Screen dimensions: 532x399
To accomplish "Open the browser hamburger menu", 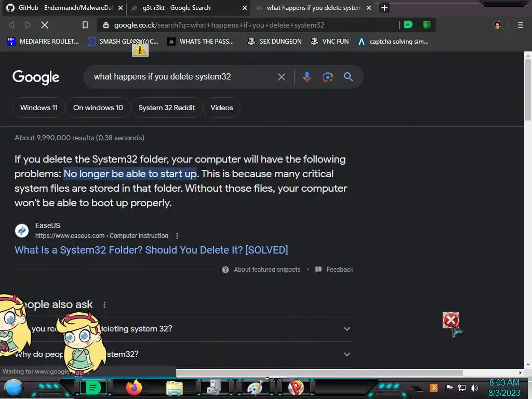I will click(520, 25).
